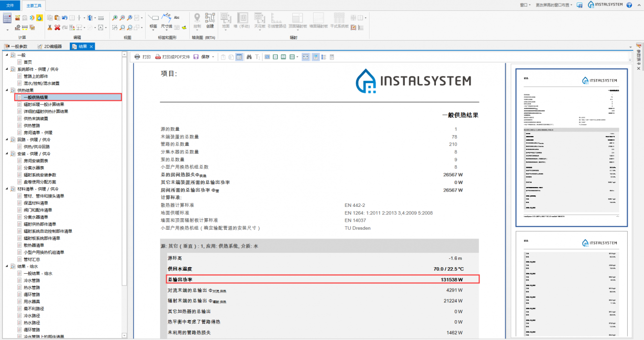
Task: Open the 窗口 dropdown menu
Action: tap(525, 5)
